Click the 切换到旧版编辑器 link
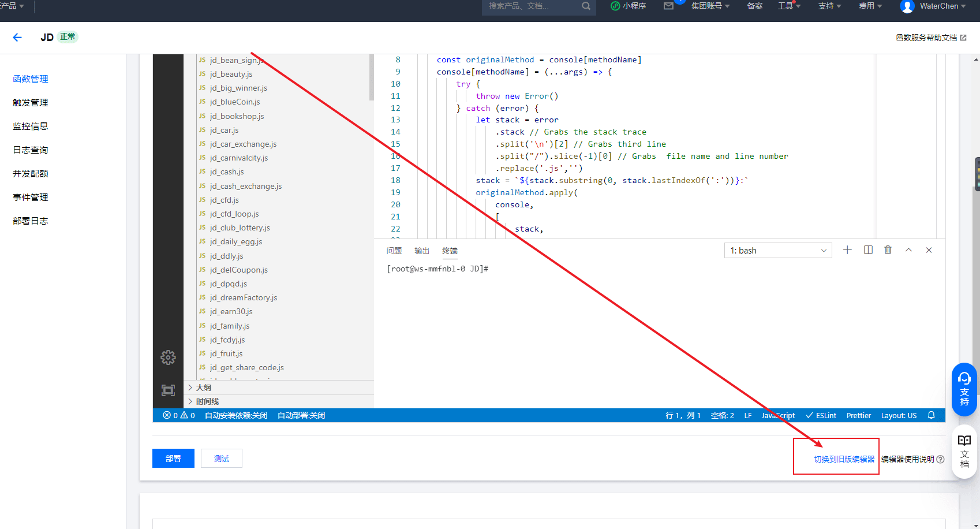Screen dimensions: 980x529 [x=844, y=459]
